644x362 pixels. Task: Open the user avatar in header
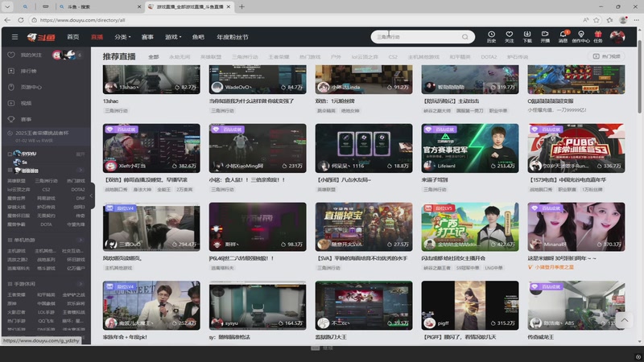617,37
